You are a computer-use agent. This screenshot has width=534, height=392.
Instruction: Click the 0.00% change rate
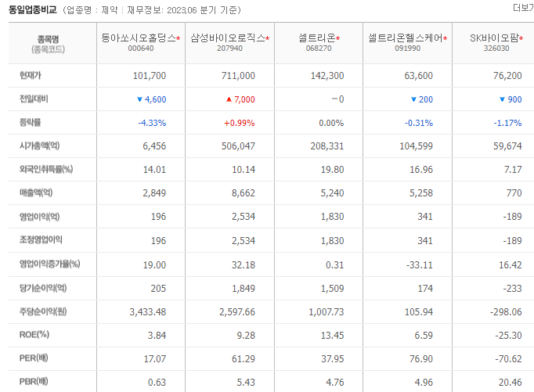331,123
